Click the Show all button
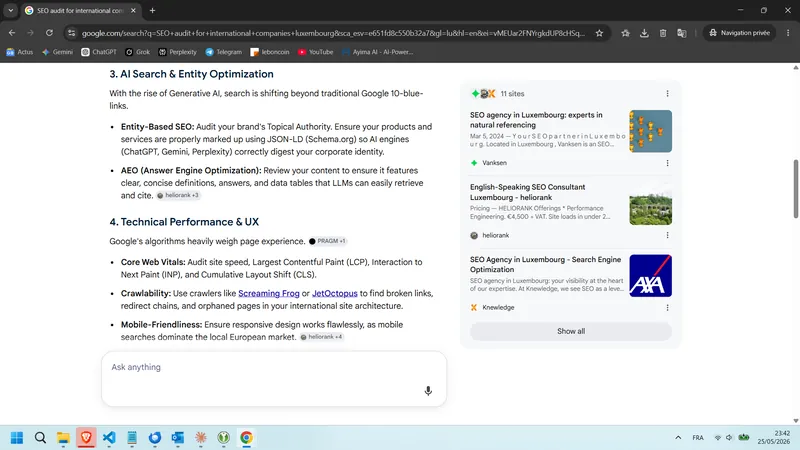 click(x=571, y=331)
